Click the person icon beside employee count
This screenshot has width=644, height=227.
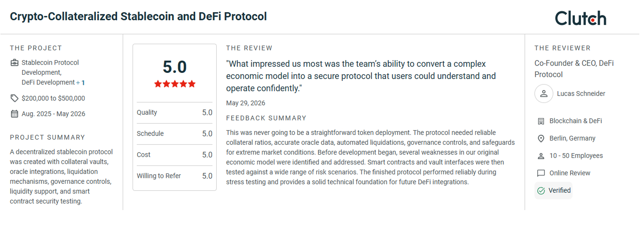tap(541, 156)
